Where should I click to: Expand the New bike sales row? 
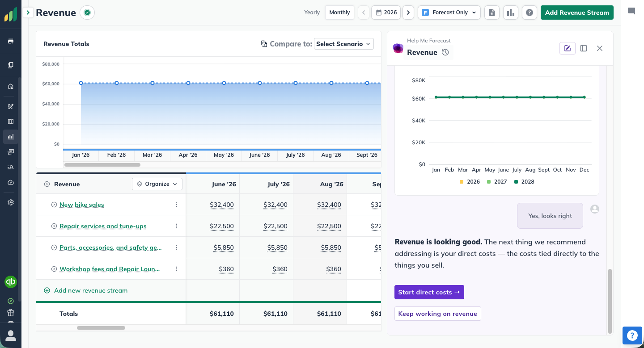(54, 205)
